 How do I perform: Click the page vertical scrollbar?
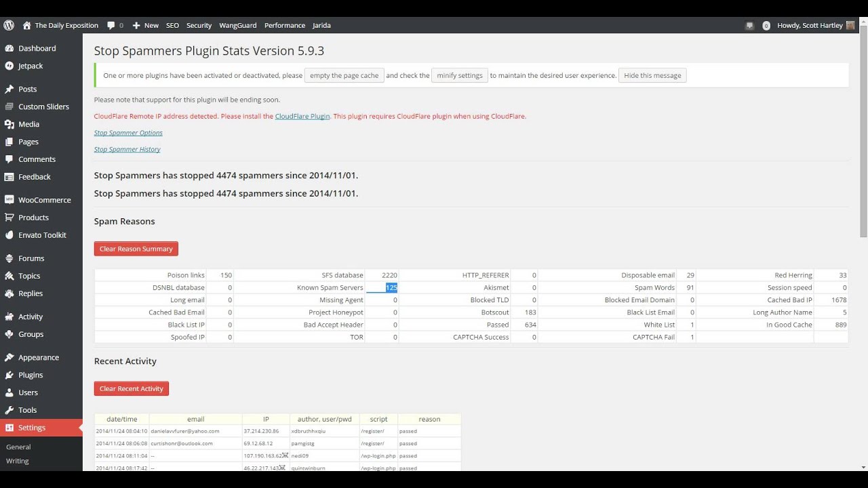(x=863, y=133)
